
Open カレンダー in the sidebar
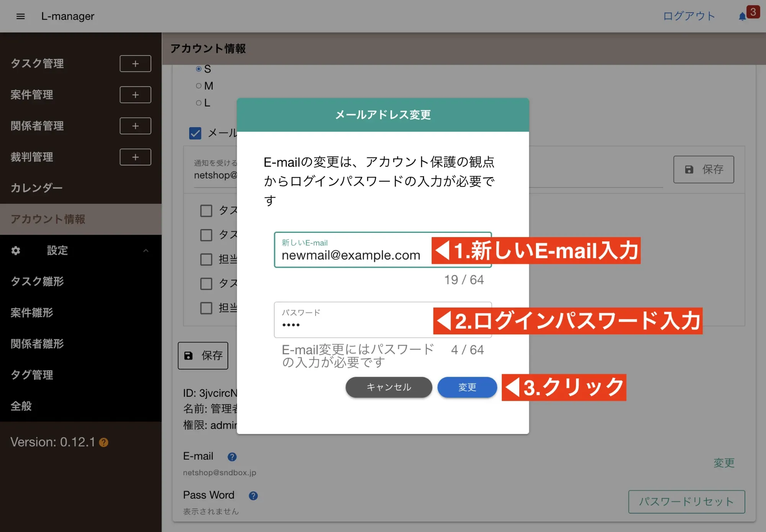pyautogui.click(x=36, y=188)
